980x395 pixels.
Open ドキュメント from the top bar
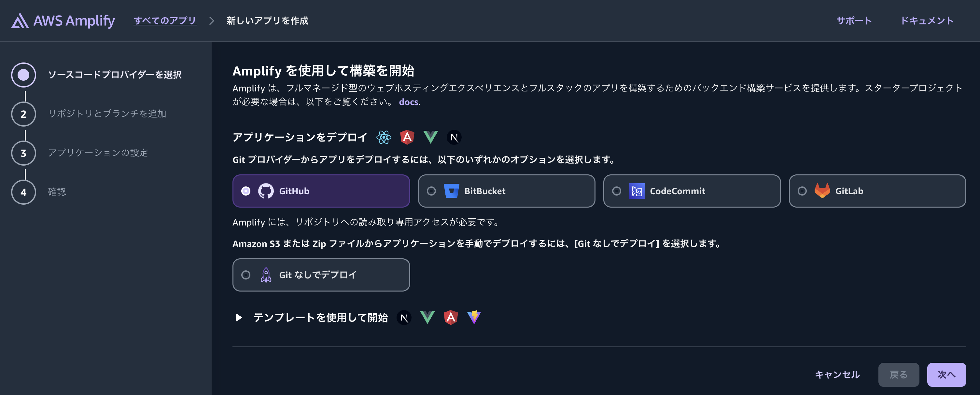pos(928,21)
